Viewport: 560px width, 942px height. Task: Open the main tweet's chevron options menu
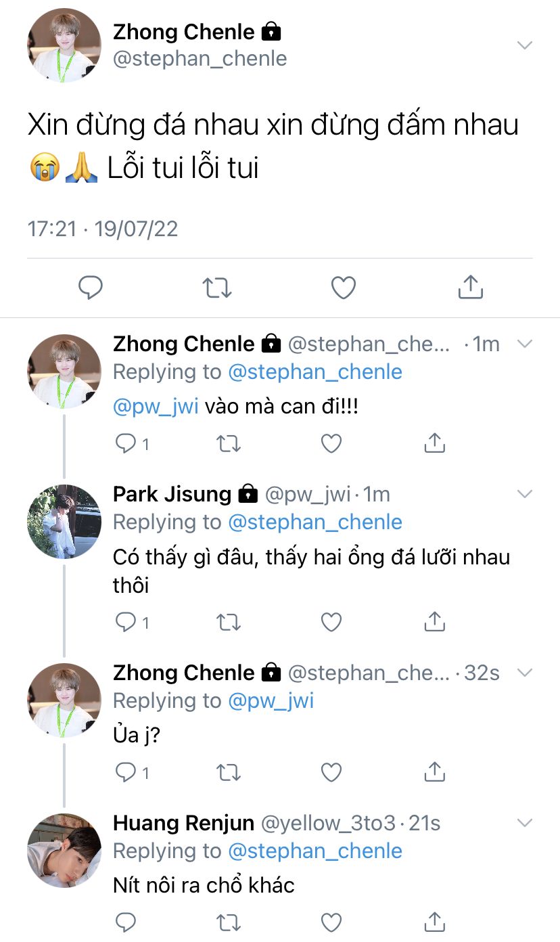(x=525, y=45)
